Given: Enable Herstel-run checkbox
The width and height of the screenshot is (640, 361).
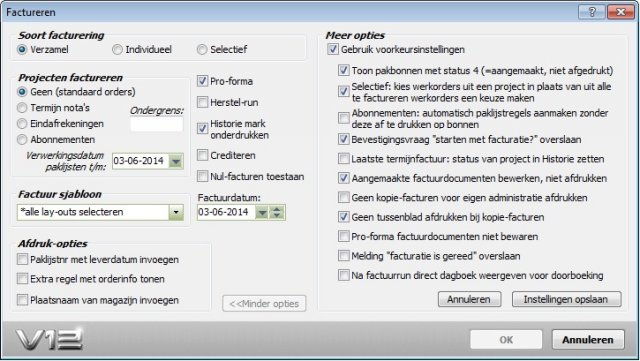Looking at the screenshot, I should tap(202, 102).
